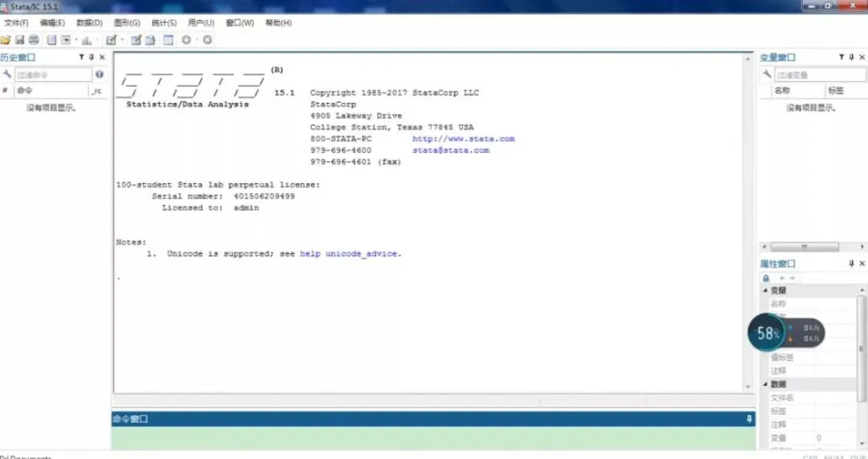Click the _rc column header in 历史窗口

[97, 90]
